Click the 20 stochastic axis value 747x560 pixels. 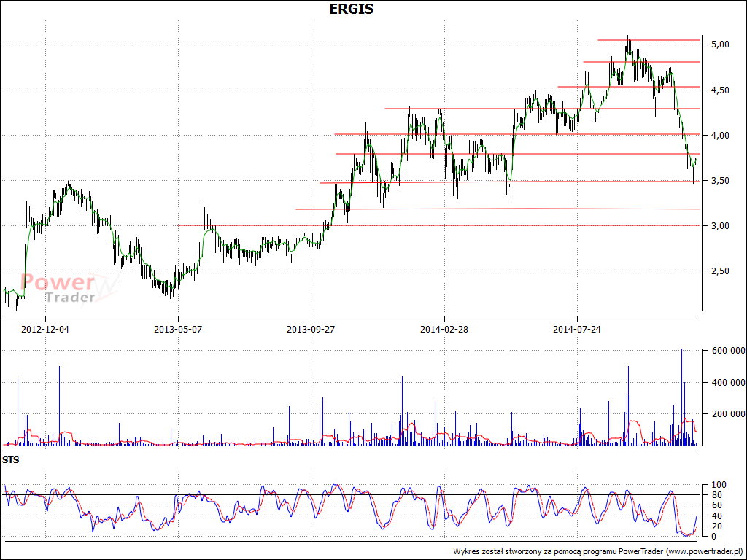tap(716, 526)
